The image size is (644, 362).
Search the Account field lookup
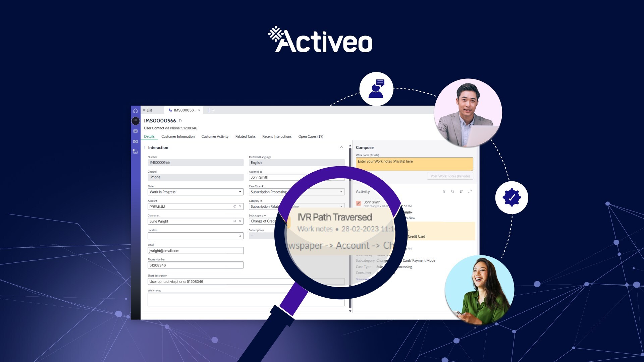pyautogui.click(x=240, y=206)
